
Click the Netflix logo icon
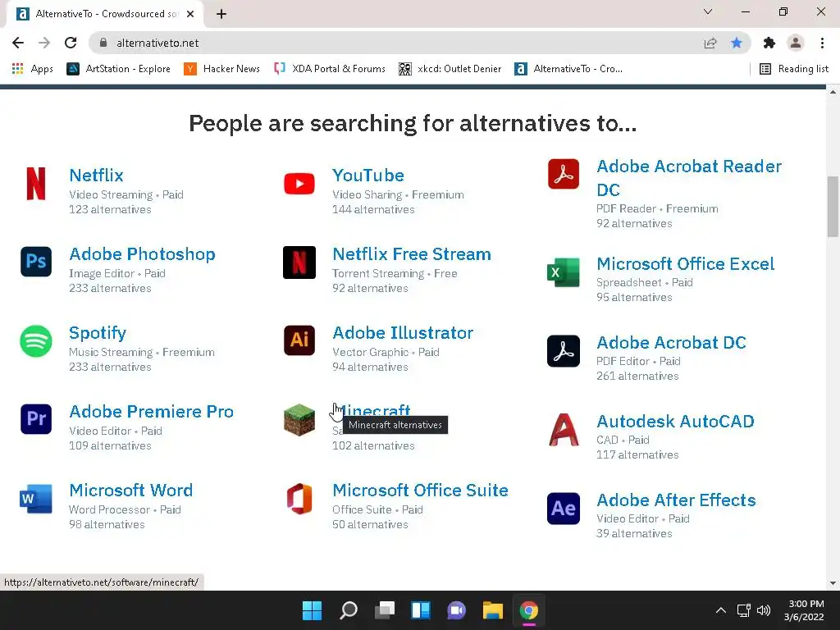click(36, 184)
